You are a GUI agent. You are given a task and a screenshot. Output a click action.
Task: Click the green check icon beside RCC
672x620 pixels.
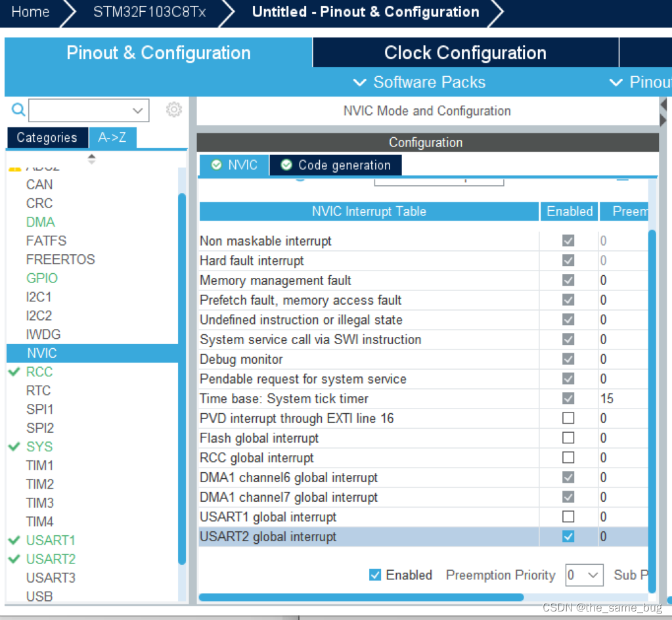click(x=14, y=372)
